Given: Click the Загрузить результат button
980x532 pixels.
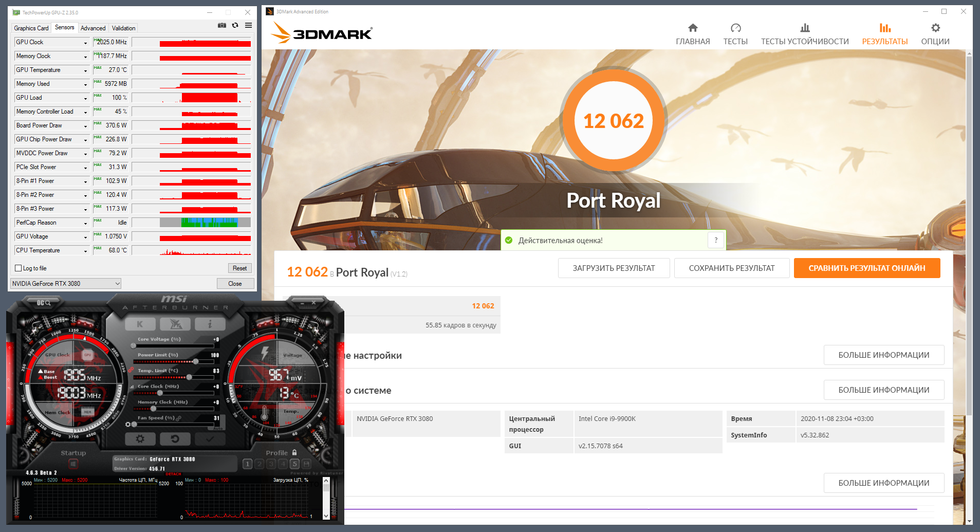Looking at the screenshot, I should [x=614, y=268].
